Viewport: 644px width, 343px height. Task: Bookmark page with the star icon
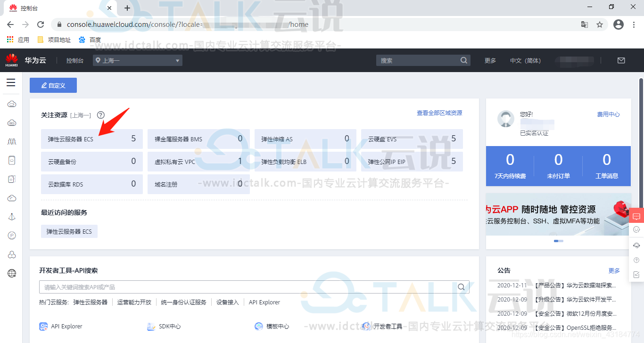600,24
